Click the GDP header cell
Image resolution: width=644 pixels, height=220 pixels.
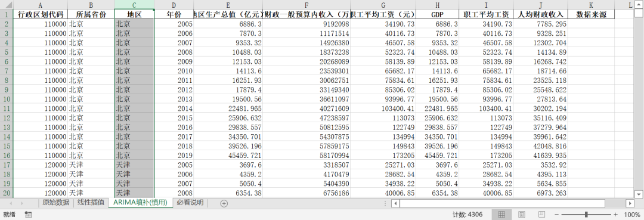438,14
